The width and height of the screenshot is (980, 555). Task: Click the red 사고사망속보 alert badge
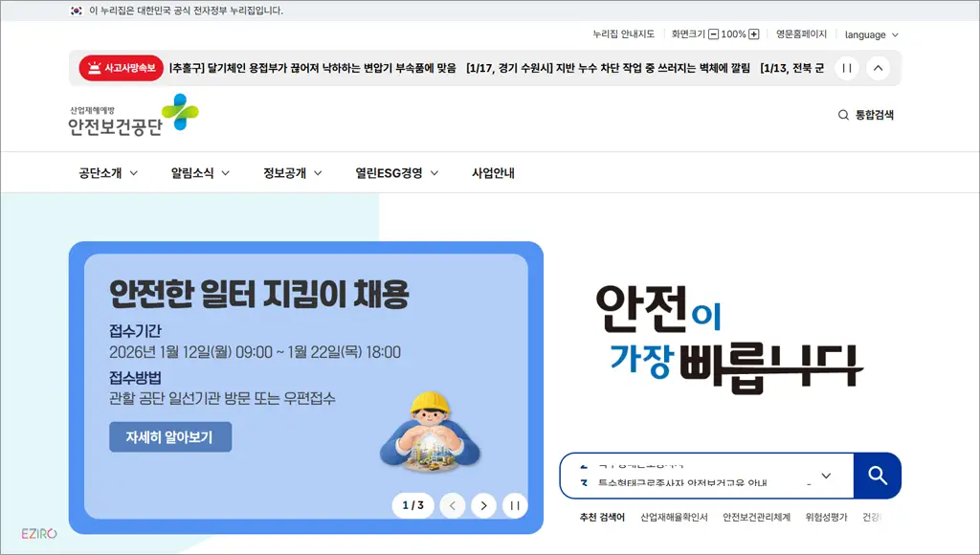tap(120, 68)
